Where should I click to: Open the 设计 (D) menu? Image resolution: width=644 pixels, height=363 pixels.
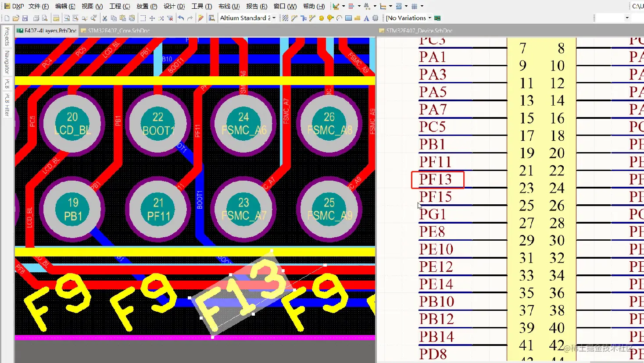174,6
